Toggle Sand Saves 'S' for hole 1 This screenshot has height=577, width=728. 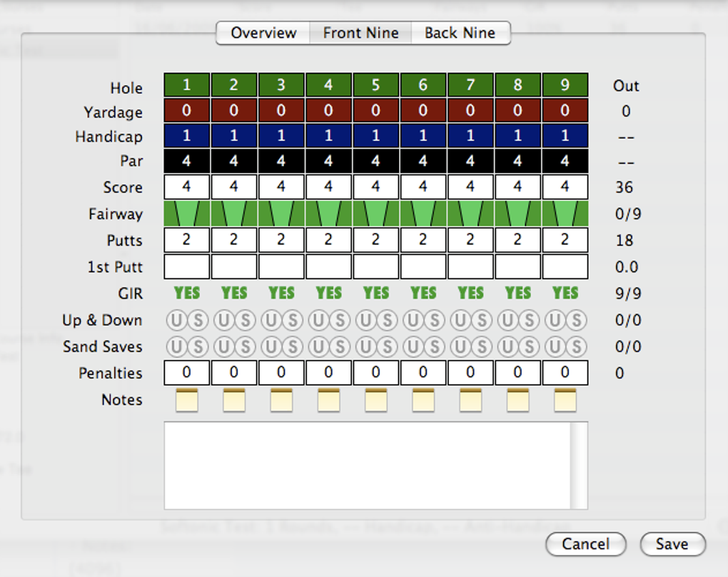198,346
